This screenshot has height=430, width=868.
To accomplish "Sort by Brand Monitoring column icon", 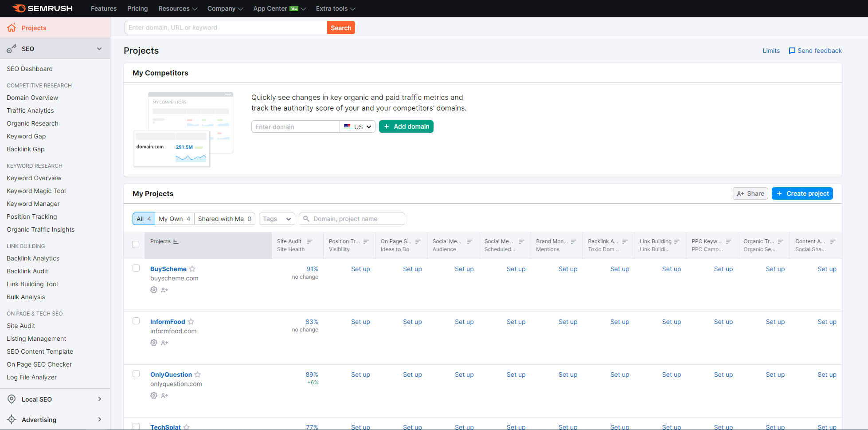I will [x=573, y=242].
